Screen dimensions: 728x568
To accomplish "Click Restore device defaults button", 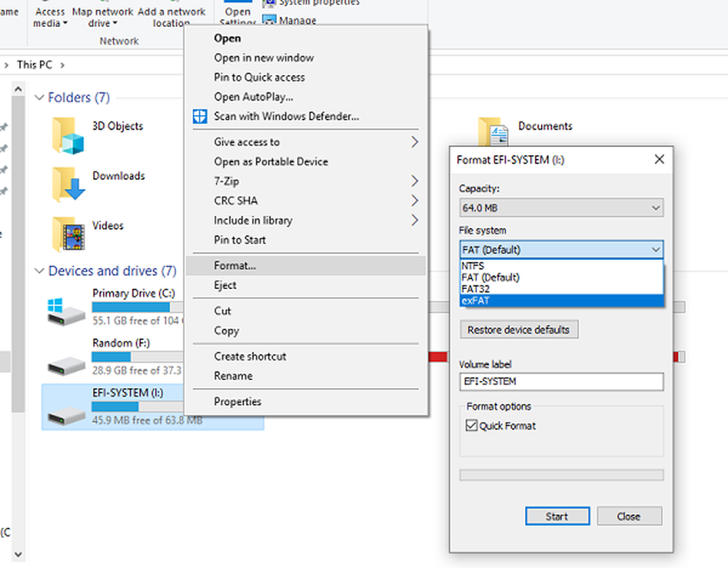I will [518, 329].
